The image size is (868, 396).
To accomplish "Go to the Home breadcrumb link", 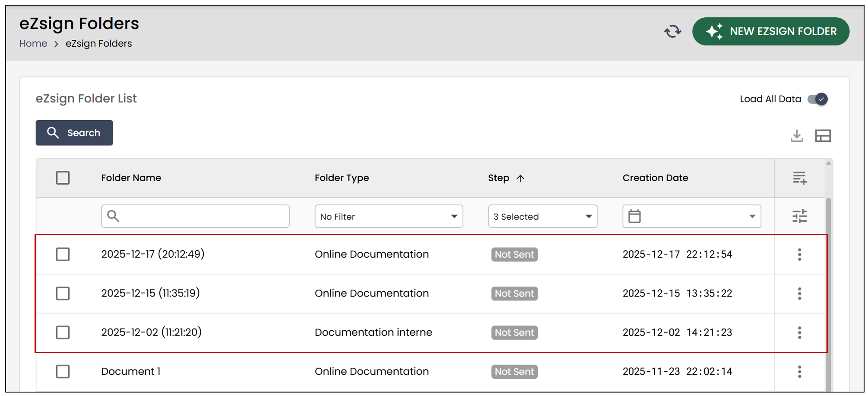I will coord(33,44).
